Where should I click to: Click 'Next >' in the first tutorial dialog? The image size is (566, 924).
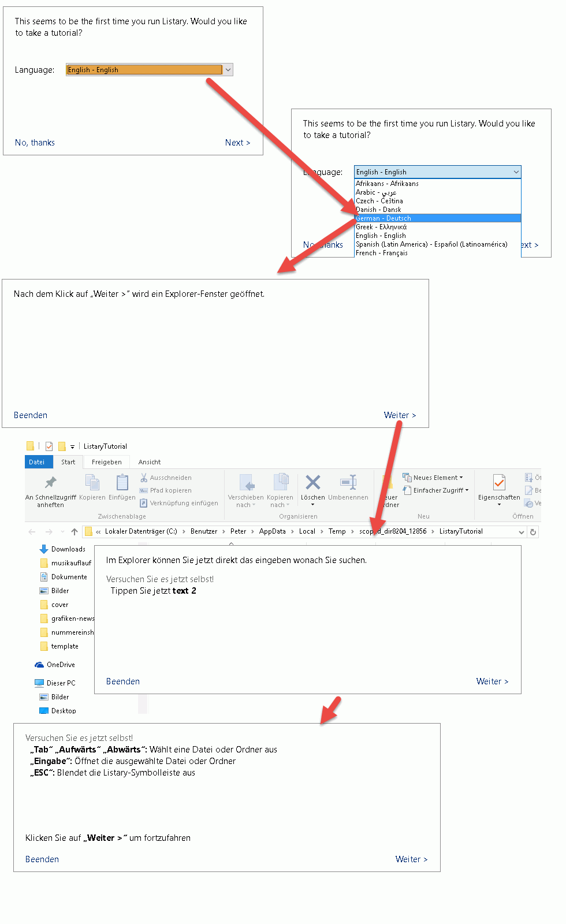point(238,143)
